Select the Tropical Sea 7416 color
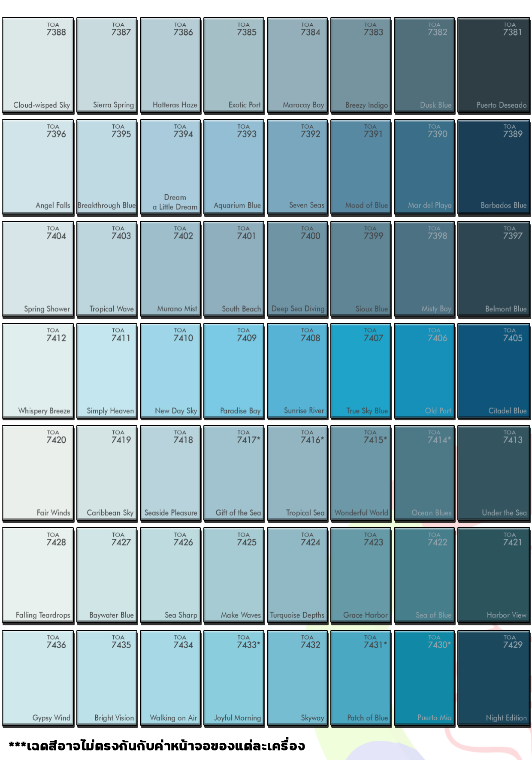 [x=297, y=473]
